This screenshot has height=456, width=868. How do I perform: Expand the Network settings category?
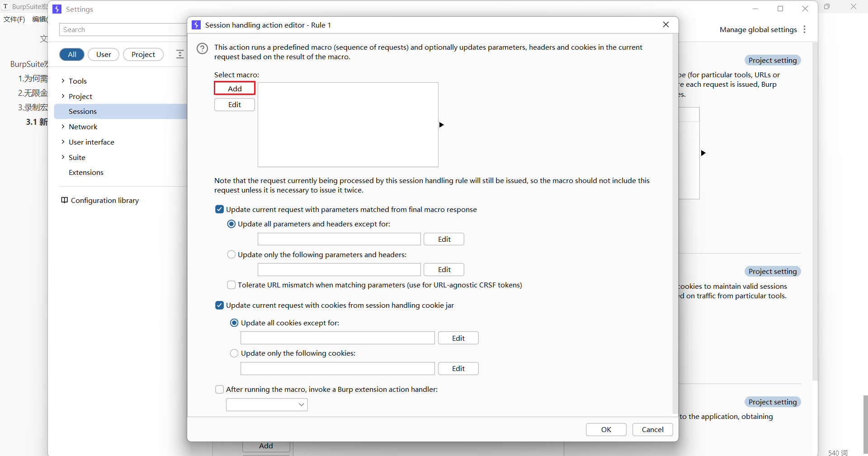(63, 127)
